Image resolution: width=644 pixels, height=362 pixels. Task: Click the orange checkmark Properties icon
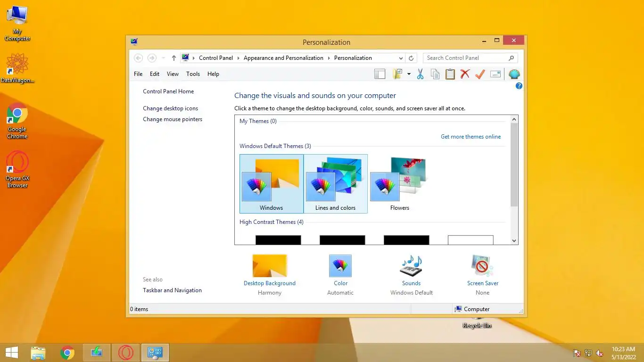pos(480,74)
